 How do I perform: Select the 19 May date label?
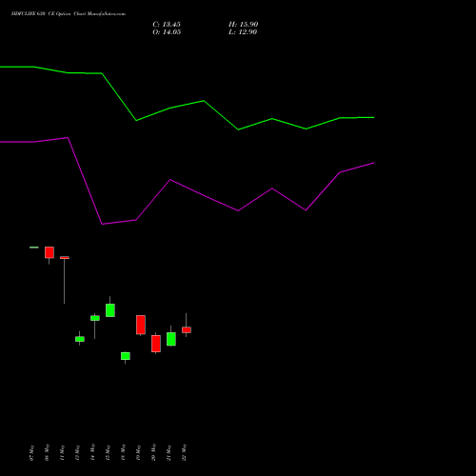[138, 453]
